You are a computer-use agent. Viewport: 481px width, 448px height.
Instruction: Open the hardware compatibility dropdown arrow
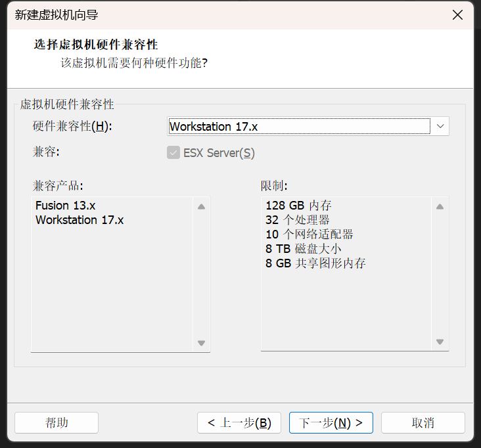click(440, 126)
